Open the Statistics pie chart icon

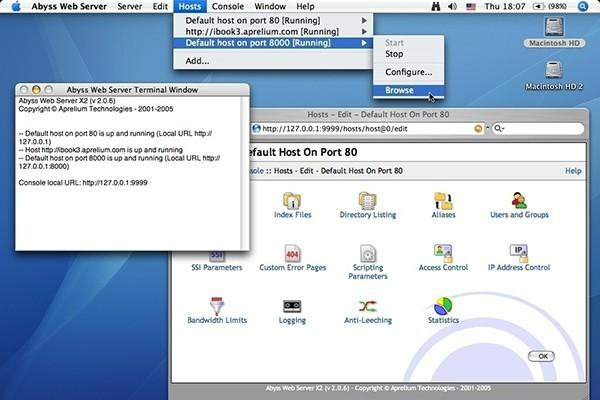[x=443, y=306]
